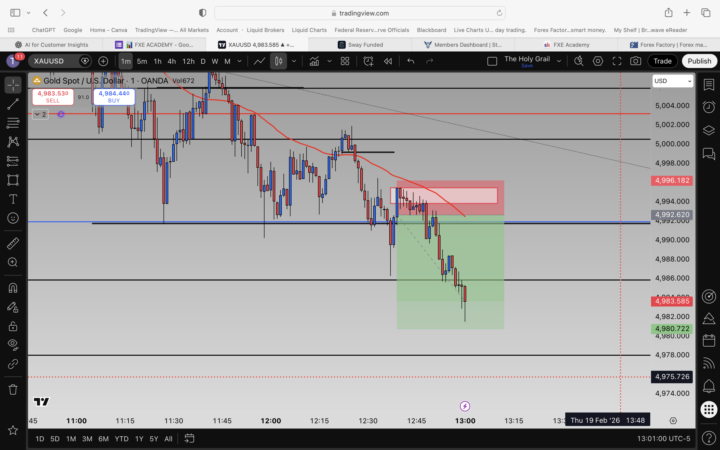The width and height of the screenshot is (720, 450).
Task: Open the layout setup square icon
Action: click(492, 61)
